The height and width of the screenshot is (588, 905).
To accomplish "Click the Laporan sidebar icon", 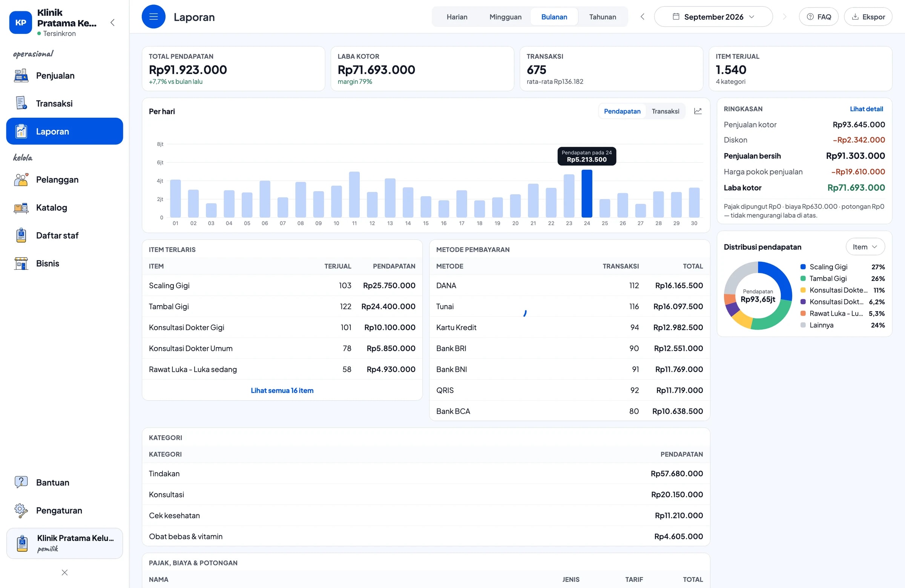I will coord(21,131).
